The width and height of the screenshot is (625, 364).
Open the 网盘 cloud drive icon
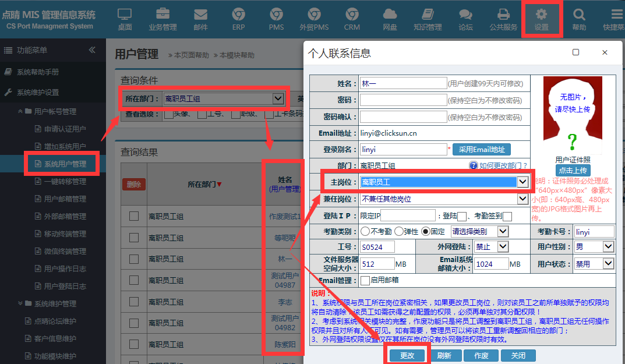390,19
